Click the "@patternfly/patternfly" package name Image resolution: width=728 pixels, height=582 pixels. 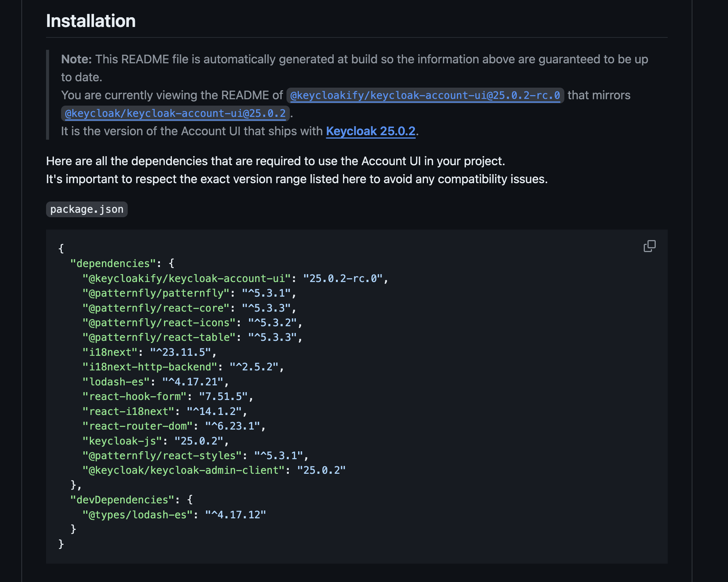pyautogui.click(x=156, y=293)
